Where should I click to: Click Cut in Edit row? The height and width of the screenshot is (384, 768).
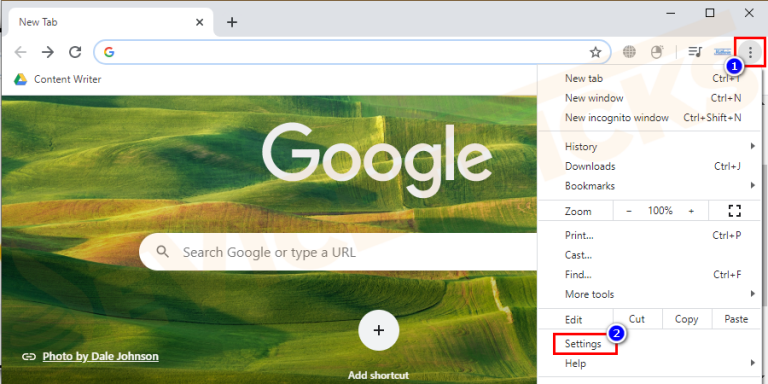pos(637,319)
